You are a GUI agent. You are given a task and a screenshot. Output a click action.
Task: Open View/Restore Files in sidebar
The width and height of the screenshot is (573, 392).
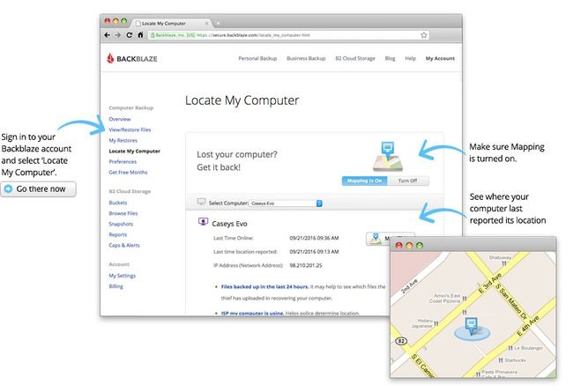click(x=130, y=129)
